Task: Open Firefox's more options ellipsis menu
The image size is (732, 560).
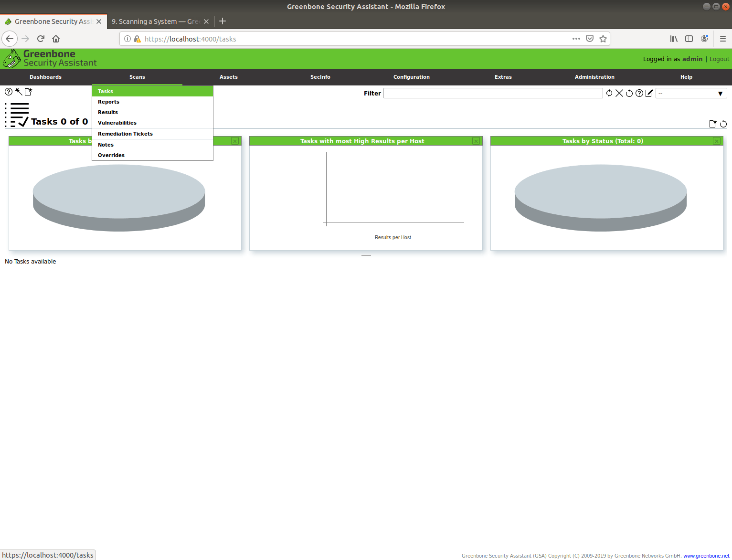Action: (576, 39)
